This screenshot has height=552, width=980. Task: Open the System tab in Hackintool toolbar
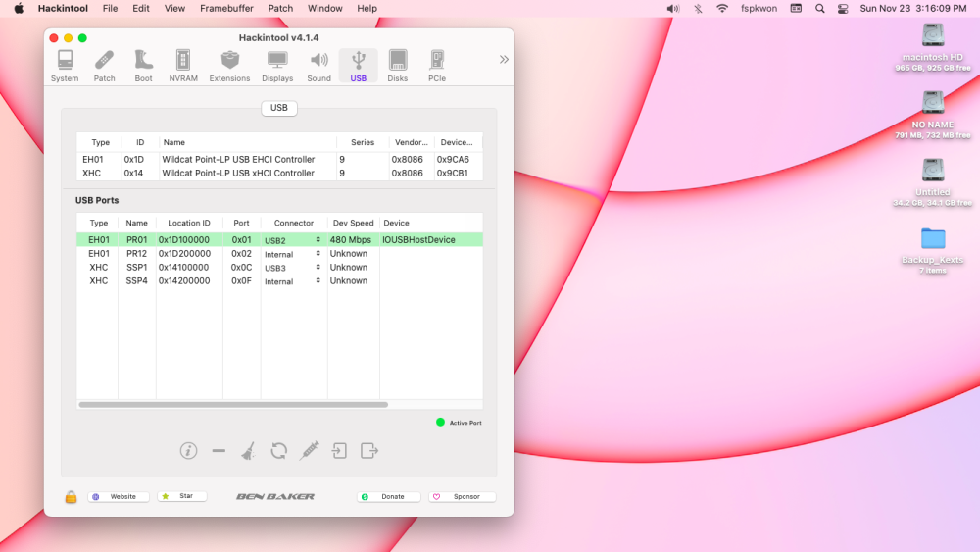click(65, 66)
